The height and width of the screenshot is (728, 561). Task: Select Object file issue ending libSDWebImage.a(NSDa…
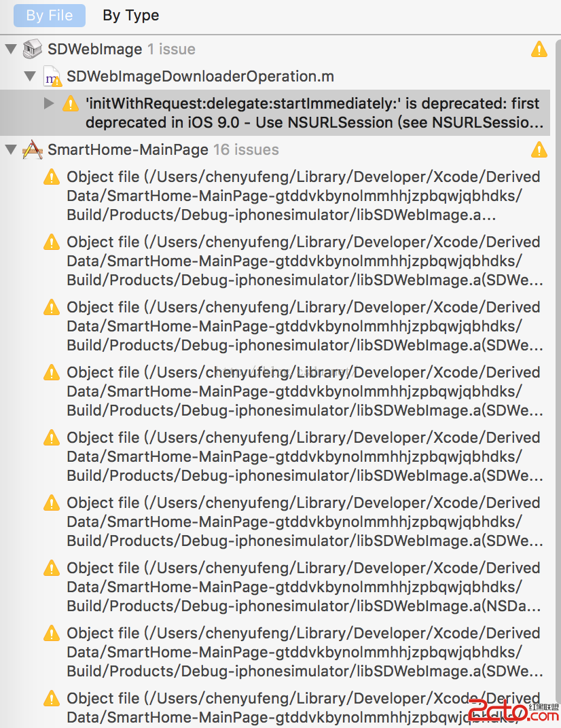tap(304, 587)
